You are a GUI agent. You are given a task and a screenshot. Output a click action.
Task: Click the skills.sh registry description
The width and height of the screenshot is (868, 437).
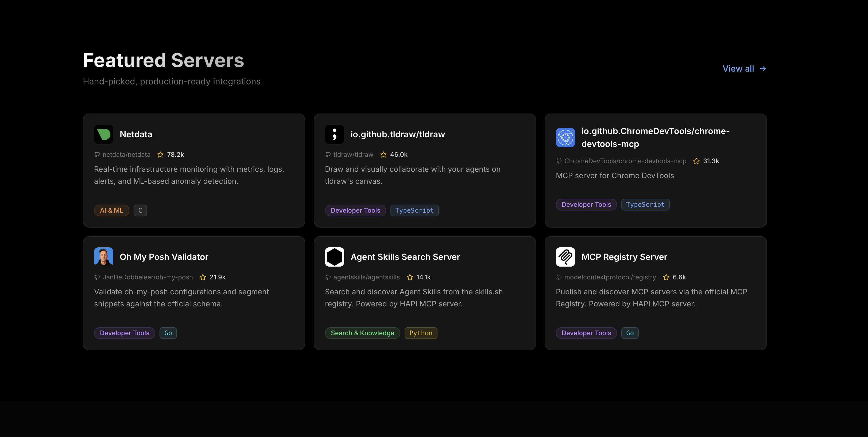pos(414,298)
